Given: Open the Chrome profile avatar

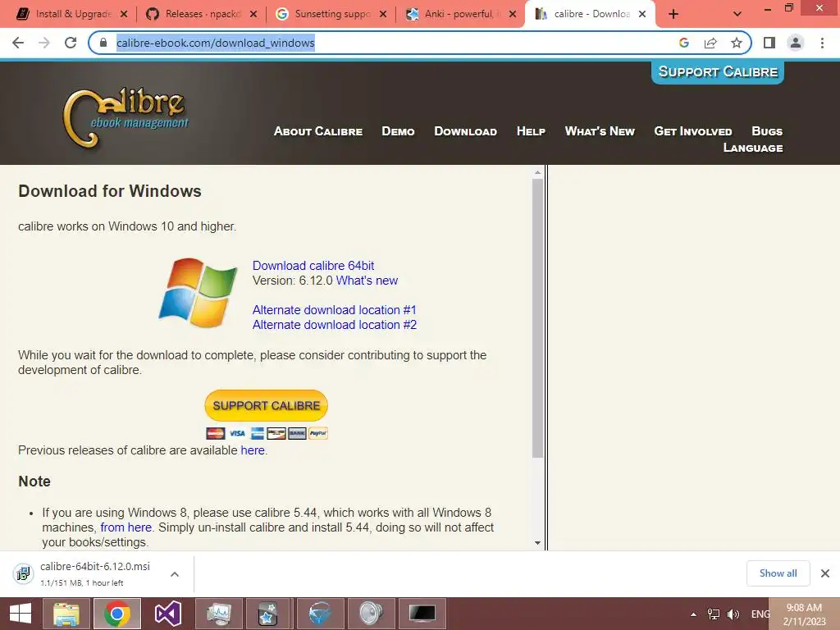Looking at the screenshot, I should (796, 43).
